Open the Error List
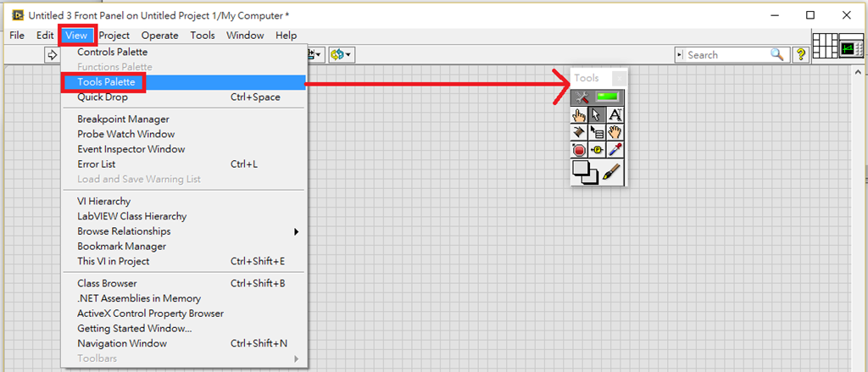Screen dimensions: 868x372 pyautogui.click(x=183, y=164)
